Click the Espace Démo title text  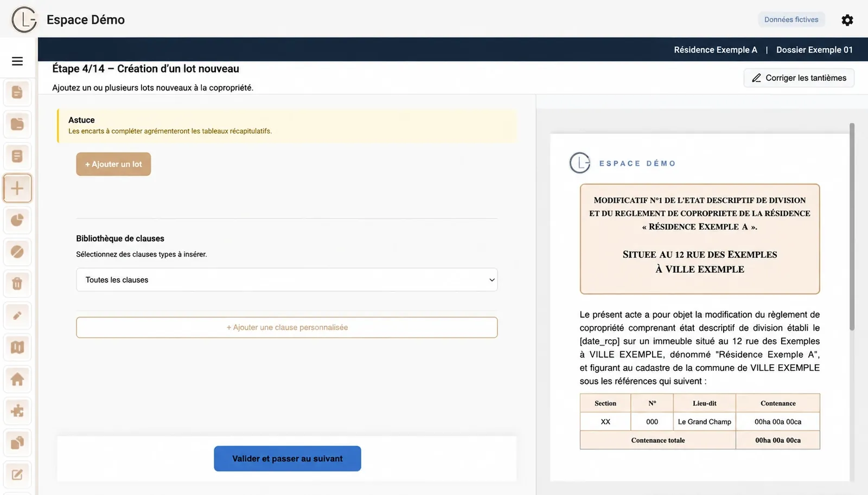click(86, 20)
